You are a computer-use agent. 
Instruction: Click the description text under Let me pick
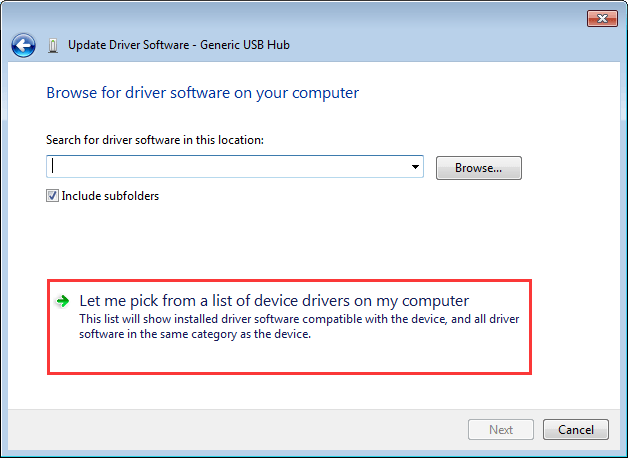coord(298,326)
